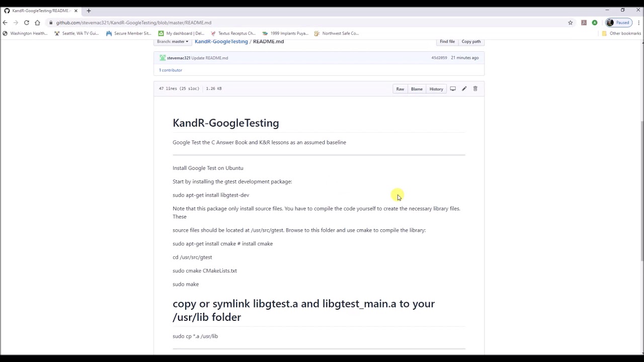Image resolution: width=644 pixels, height=362 pixels.
Task: Delete this file using trash icon
Action: [x=475, y=89]
